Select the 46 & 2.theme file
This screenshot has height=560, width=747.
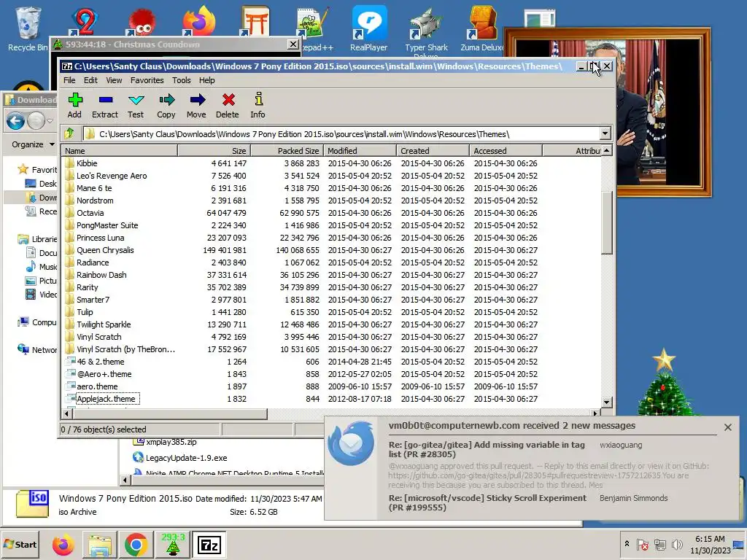pyautogui.click(x=101, y=362)
